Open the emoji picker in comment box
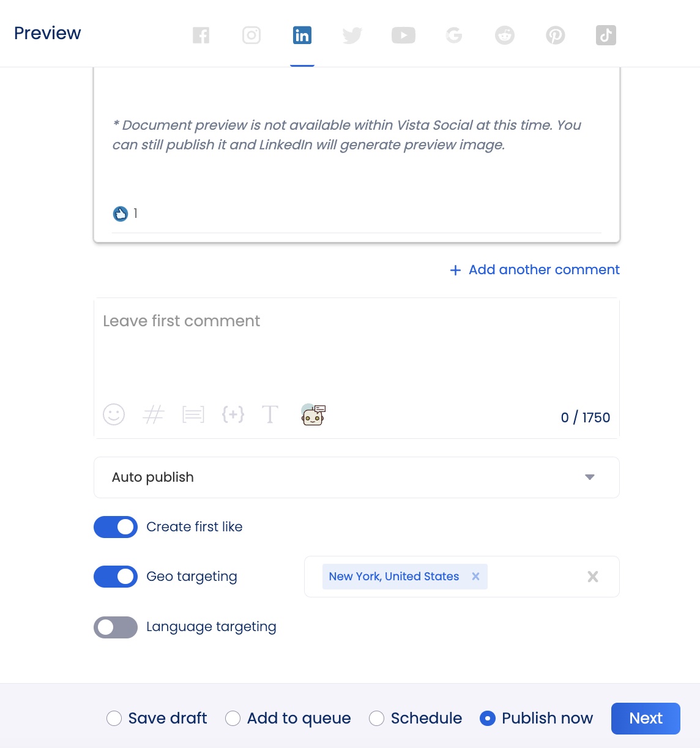This screenshot has width=700, height=748. pos(114,414)
